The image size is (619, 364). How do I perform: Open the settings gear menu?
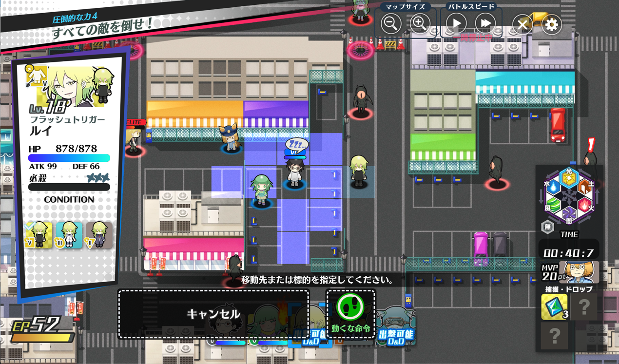(551, 24)
